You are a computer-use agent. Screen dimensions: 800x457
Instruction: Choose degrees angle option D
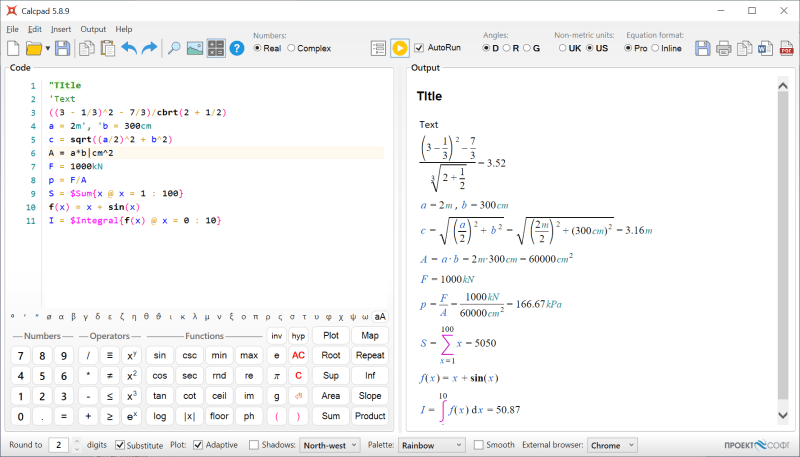(x=486, y=48)
